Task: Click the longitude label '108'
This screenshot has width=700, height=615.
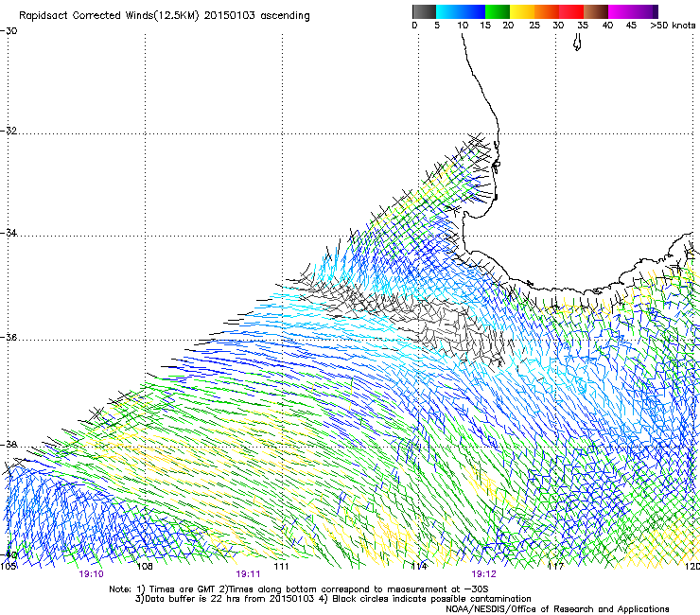Action: tap(145, 567)
